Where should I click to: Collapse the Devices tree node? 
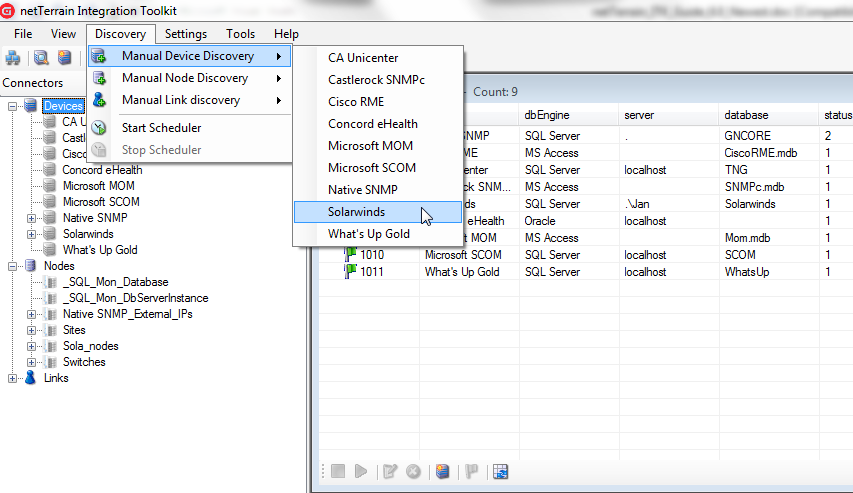[x=13, y=106]
